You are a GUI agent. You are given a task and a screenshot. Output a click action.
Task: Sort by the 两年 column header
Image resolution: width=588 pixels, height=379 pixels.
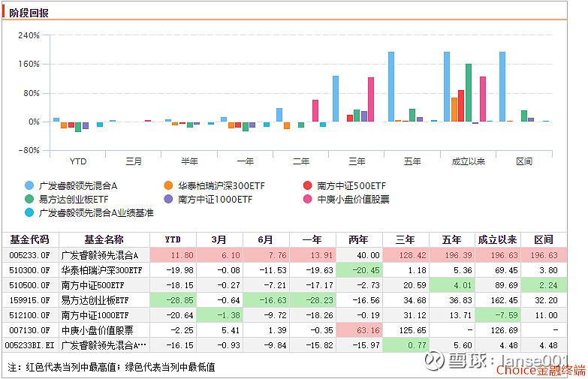click(359, 239)
